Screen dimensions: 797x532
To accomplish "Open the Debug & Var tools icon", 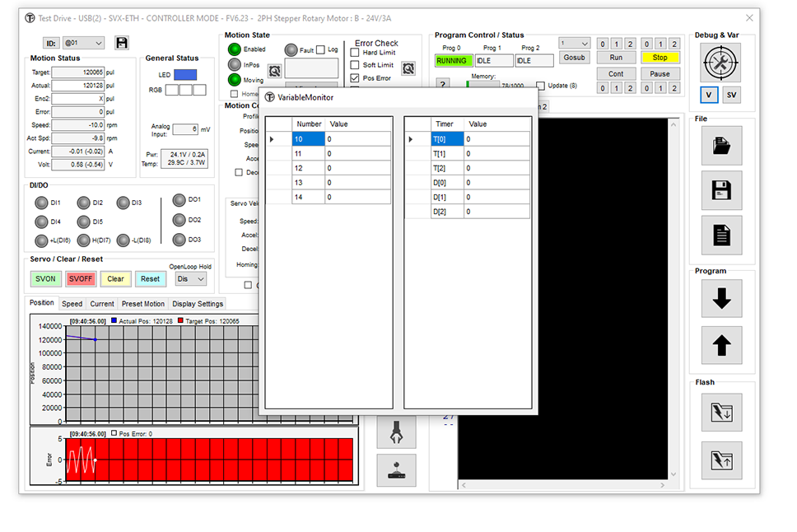I will coord(721,62).
